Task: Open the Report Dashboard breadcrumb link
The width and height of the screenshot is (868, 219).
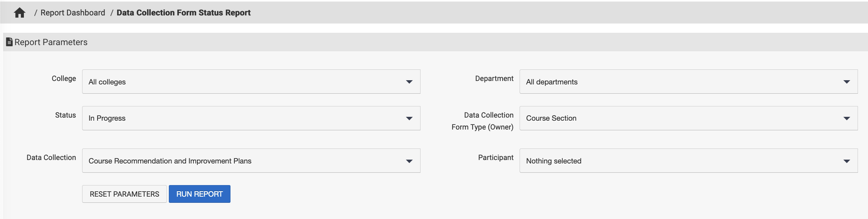Action: tap(72, 13)
